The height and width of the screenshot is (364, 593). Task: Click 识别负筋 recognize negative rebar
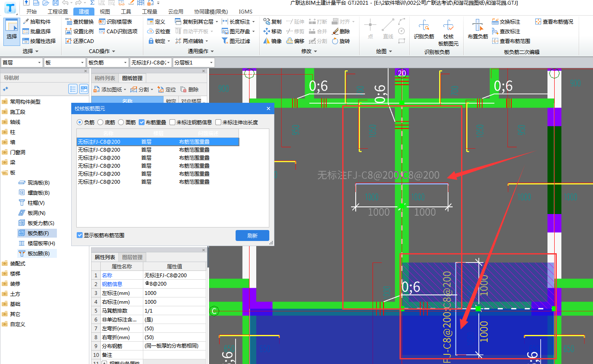click(424, 30)
